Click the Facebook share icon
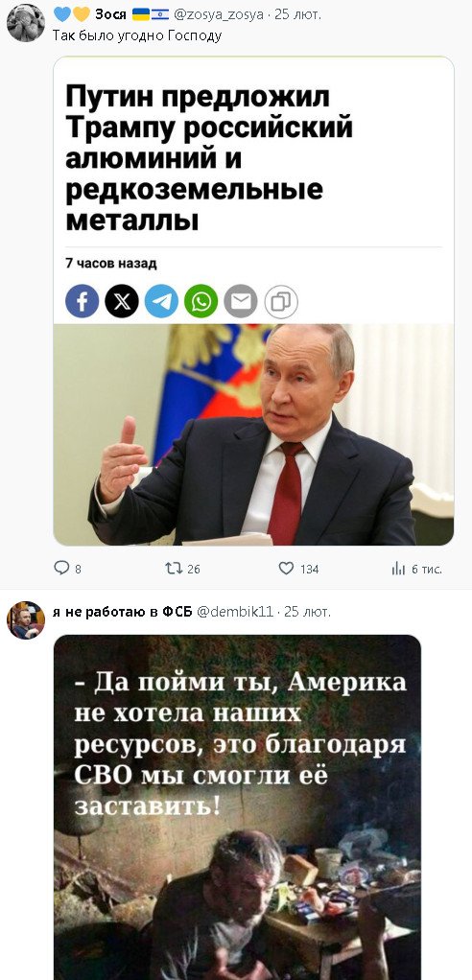Image resolution: width=472 pixels, height=980 pixels. pos(82,301)
